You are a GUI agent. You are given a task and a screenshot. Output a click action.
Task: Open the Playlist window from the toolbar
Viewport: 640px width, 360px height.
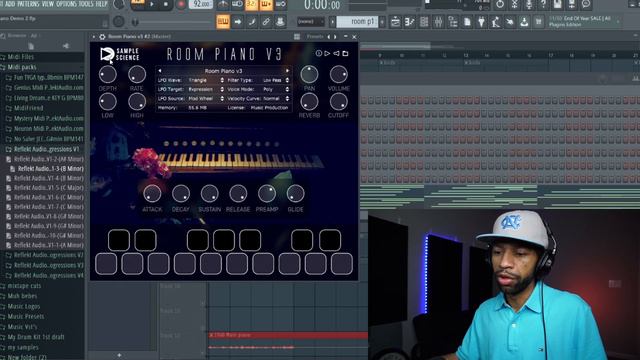[396, 22]
